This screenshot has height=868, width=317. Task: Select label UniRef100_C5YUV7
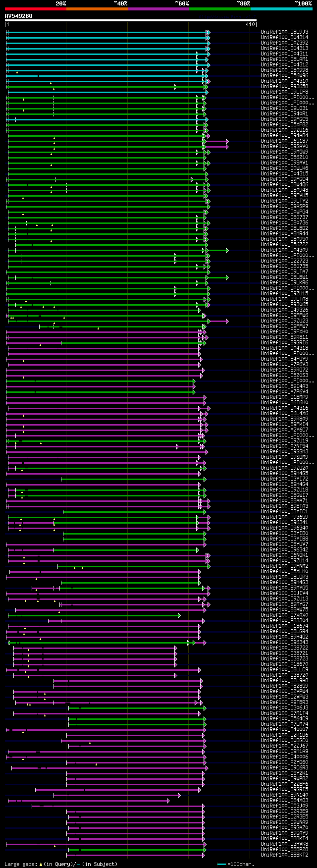coord(284,544)
